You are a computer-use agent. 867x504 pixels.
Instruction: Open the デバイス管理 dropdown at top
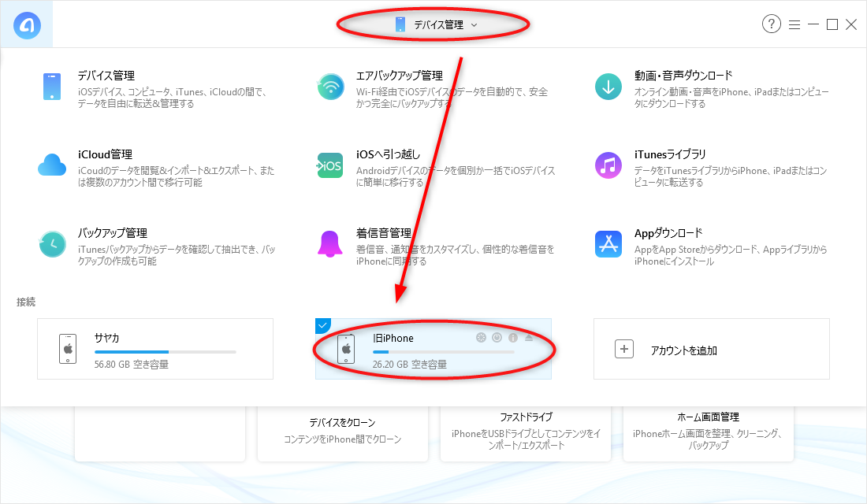436,25
